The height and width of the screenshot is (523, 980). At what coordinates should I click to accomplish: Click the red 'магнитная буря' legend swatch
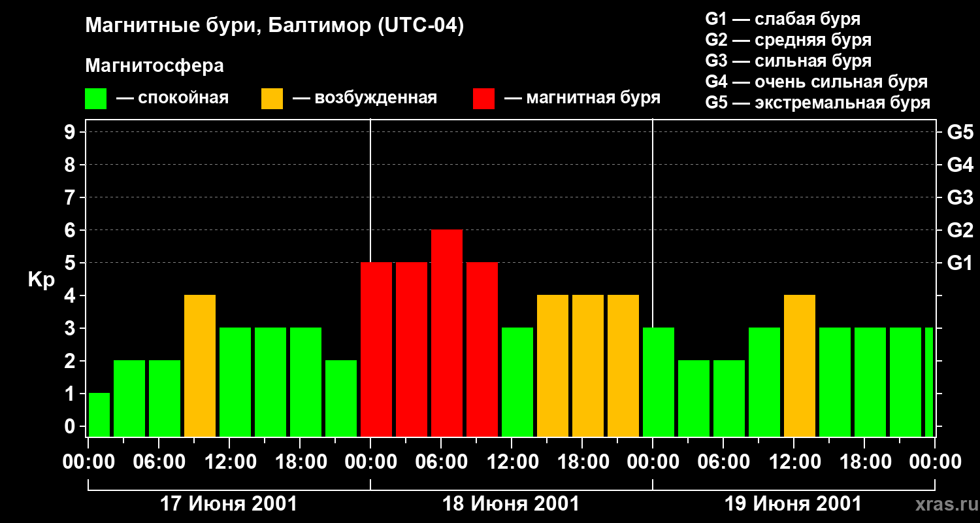pyautogui.click(x=483, y=99)
